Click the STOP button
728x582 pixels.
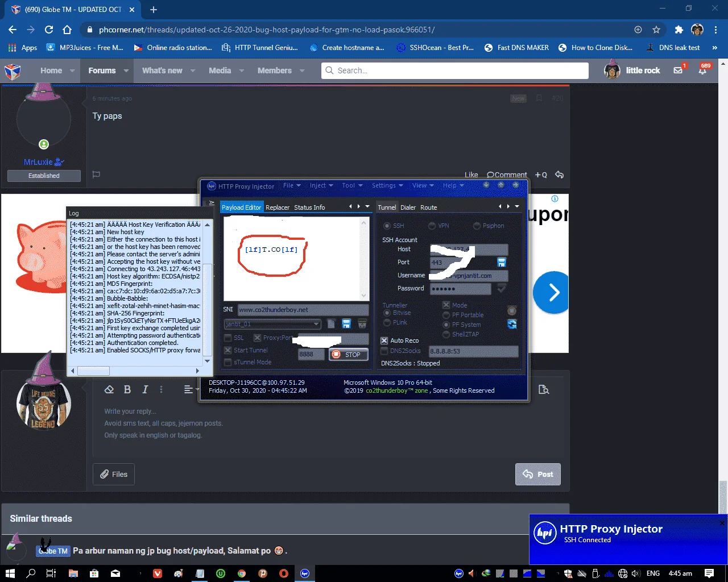[x=348, y=354]
